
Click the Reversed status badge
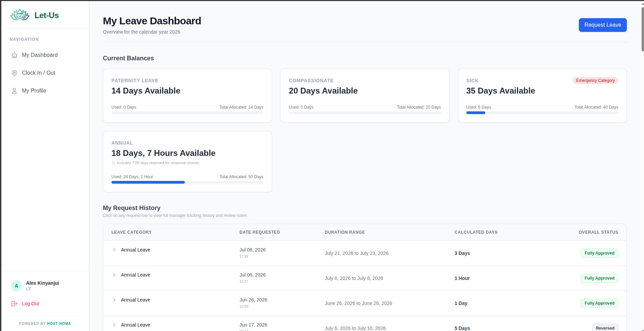click(605, 328)
